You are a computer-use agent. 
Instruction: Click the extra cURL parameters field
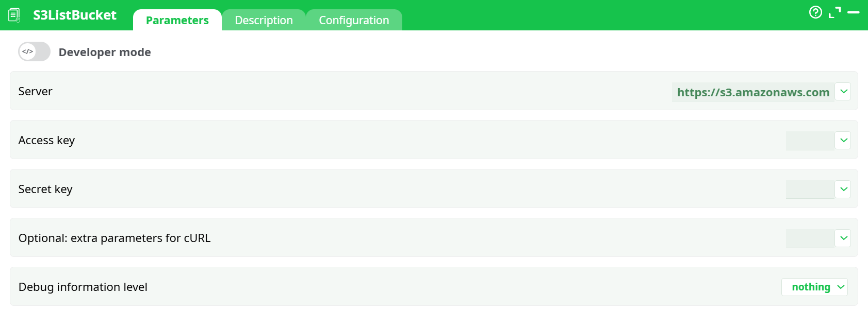pyautogui.click(x=810, y=238)
